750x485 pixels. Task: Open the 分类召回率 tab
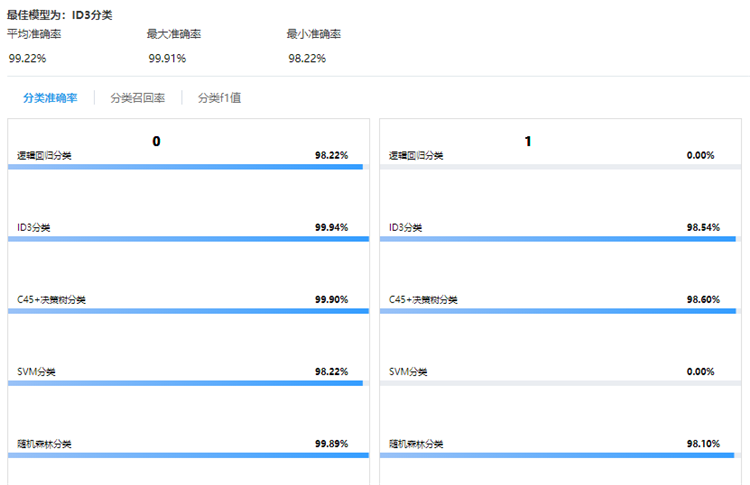click(x=137, y=98)
